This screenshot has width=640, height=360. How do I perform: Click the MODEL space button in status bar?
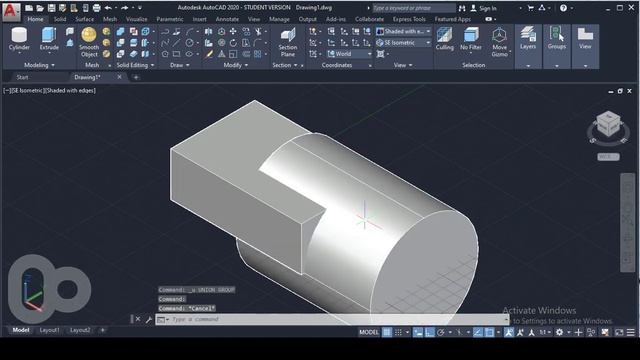(369, 332)
